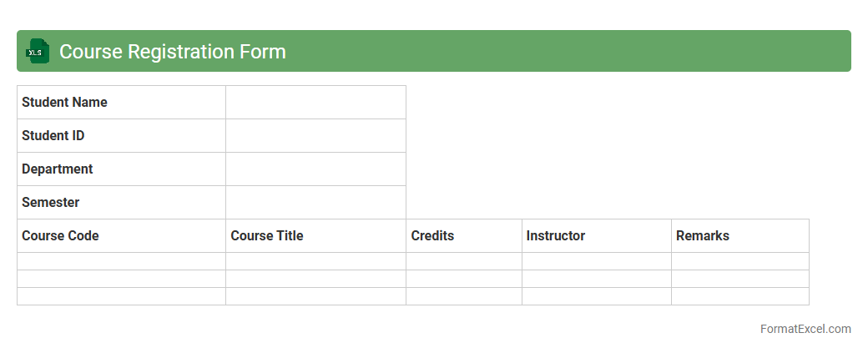868x353 pixels.
Task: Click the Department label cell
Action: pyautogui.click(x=121, y=169)
